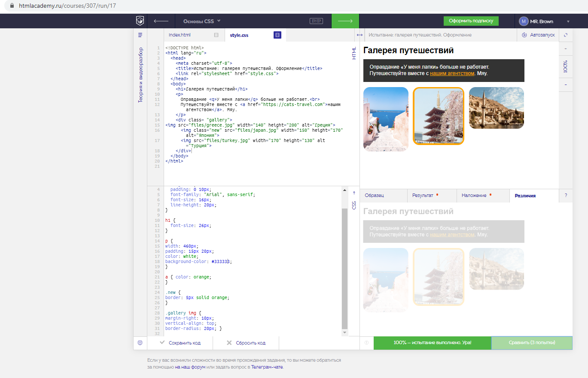Screen dimensions: 588x378
Task: Collapse the CSS panel with up arrow
Action: coord(354,193)
